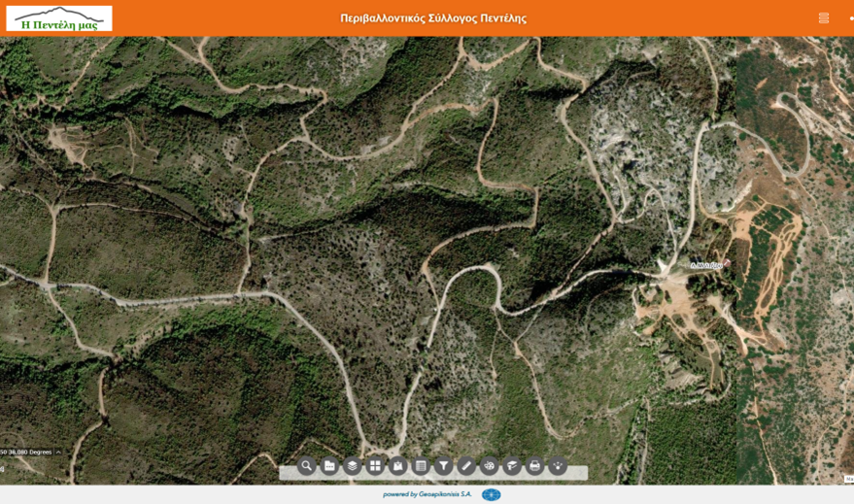This screenshot has height=504, width=854.
Task: Activate the ruler measurement tool
Action: pyautogui.click(x=466, y=466)
